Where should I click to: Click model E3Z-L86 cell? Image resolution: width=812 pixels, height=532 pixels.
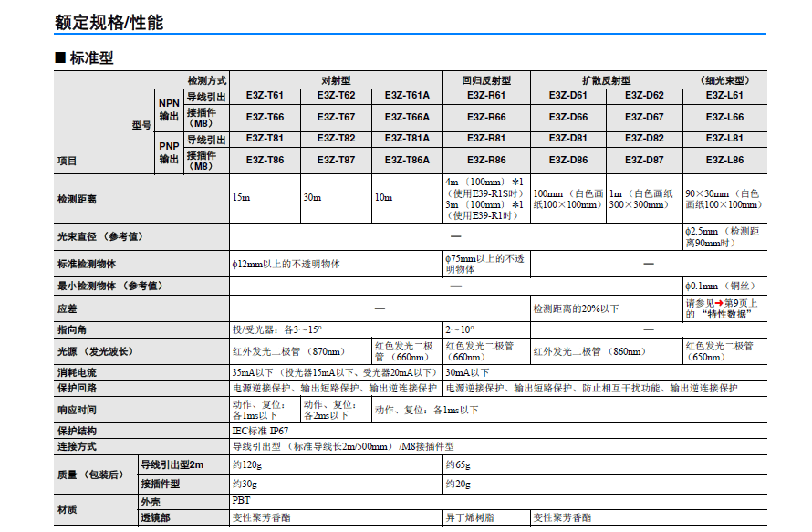(724, 160)
